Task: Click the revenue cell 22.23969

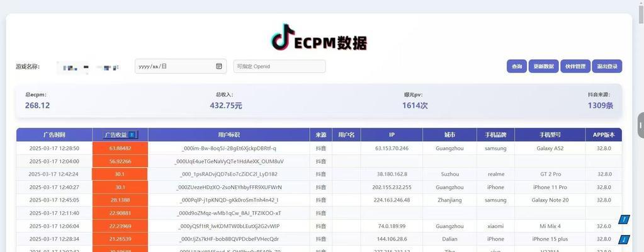Action: click(120, 226)
